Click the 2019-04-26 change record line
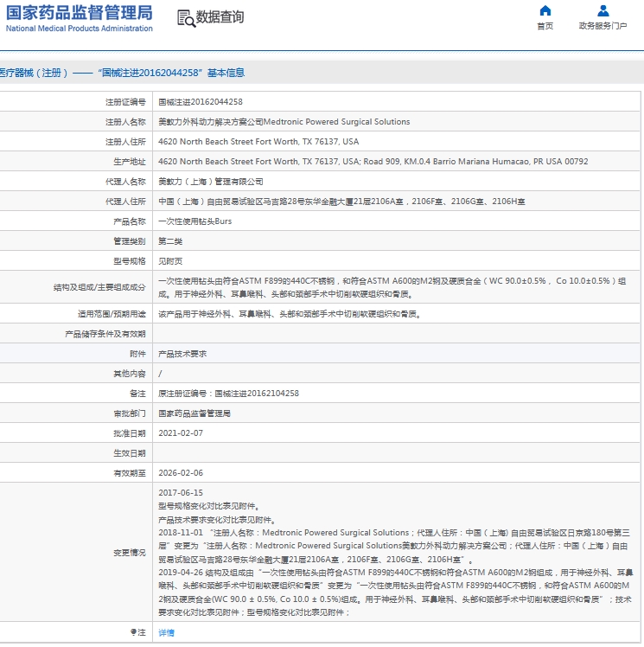 point(395,593)
